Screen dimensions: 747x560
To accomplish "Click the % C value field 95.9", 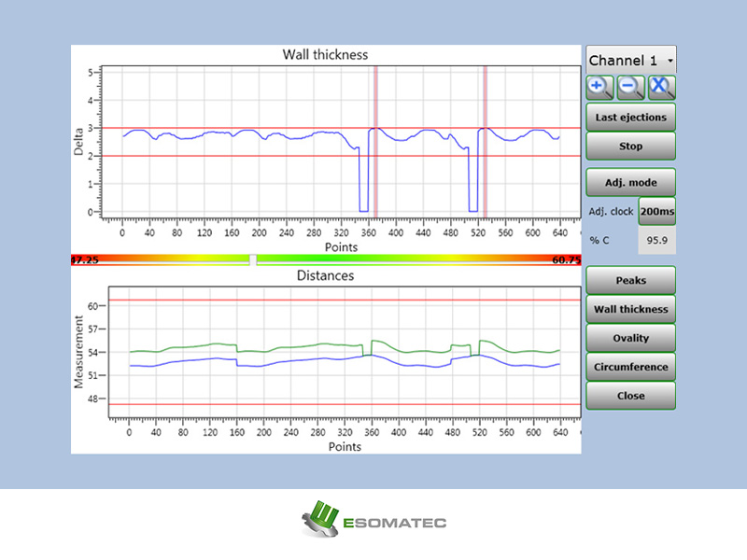I will [x=657, y=241].
